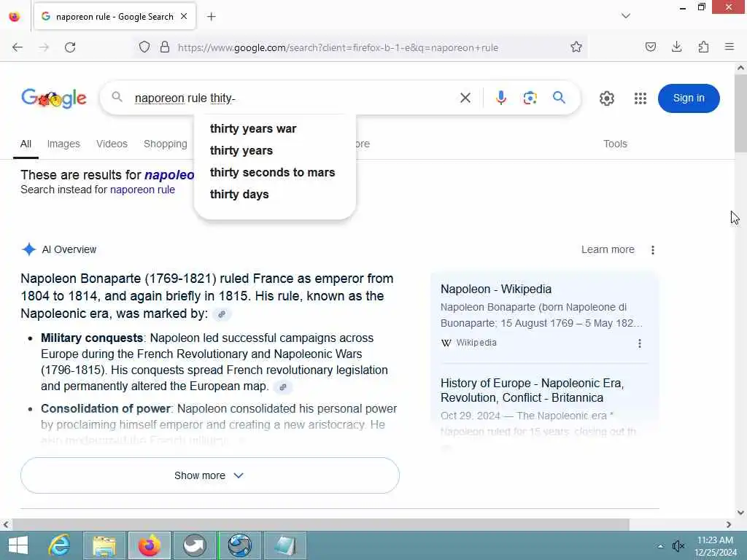The image size is (747, 560).
Task: Switch to the Videos results tab
Action: (112, 144)
